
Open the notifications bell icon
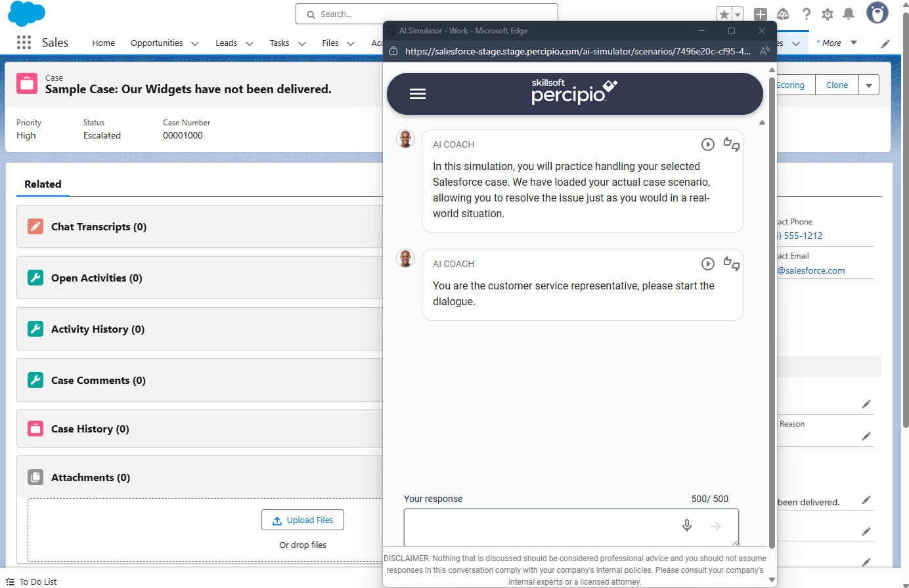849,13
